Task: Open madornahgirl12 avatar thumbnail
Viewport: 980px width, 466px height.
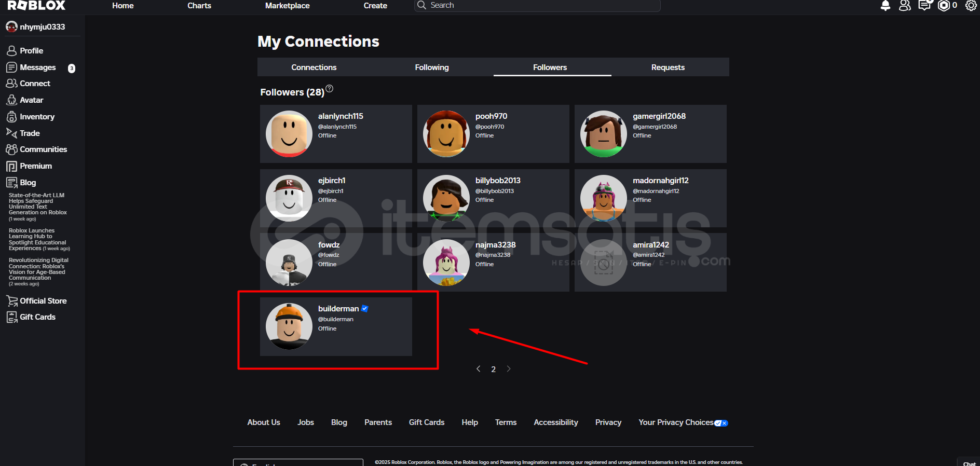Action: tap(604, 198)
